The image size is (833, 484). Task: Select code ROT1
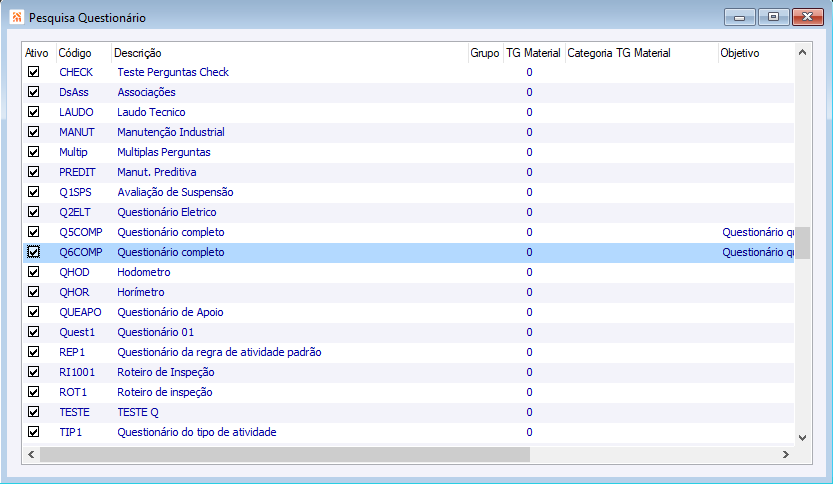pos(73,392)
